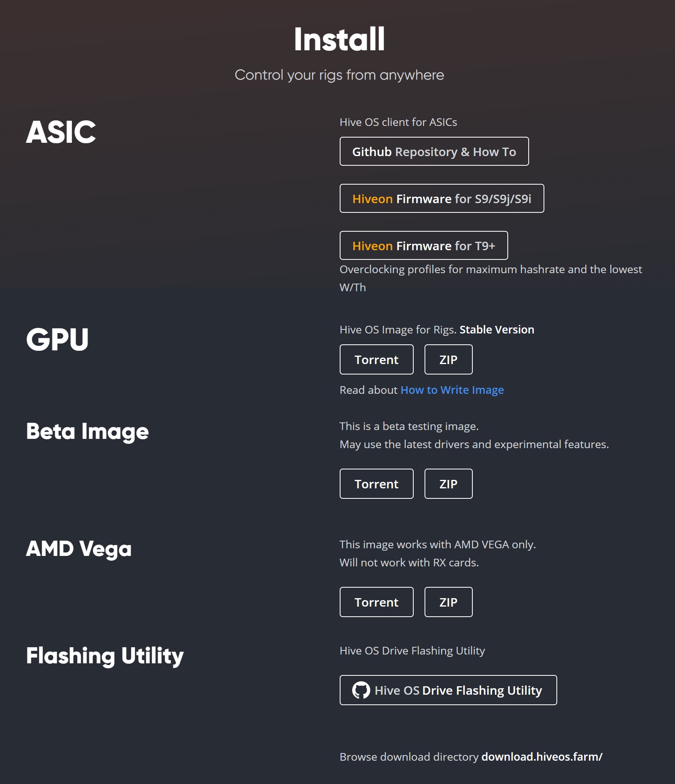Click the Install page heading
Screen dimensions: 675x784
(x=339, y=39)
